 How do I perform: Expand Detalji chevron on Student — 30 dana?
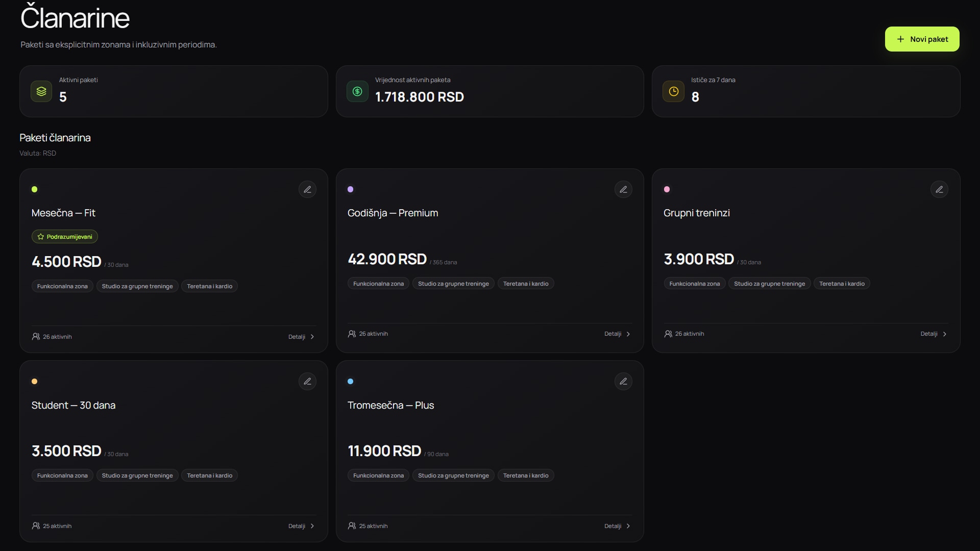[312, 526]
